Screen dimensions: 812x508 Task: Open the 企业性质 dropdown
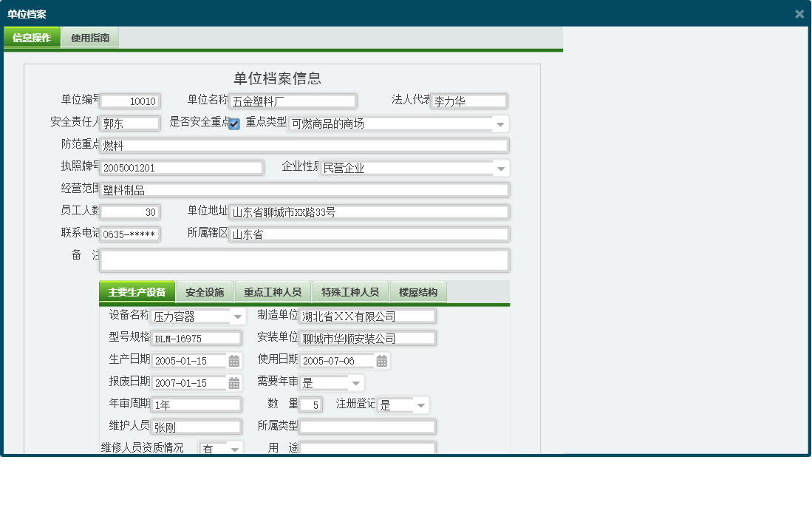[502, 168]
